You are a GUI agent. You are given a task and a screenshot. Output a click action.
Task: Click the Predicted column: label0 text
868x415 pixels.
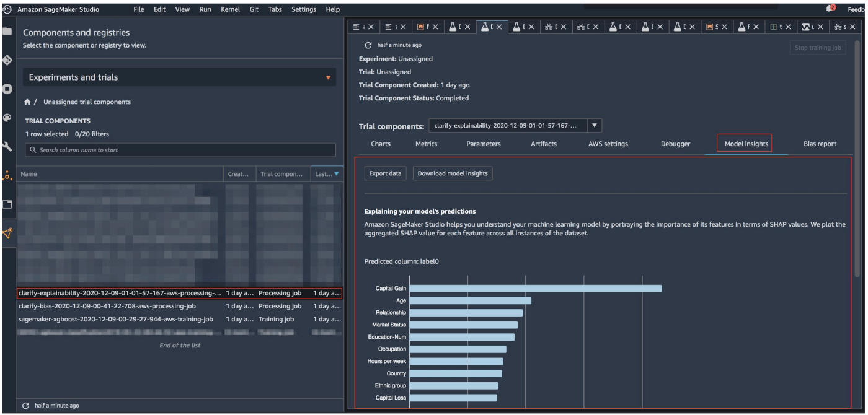(x=401, y=261)
